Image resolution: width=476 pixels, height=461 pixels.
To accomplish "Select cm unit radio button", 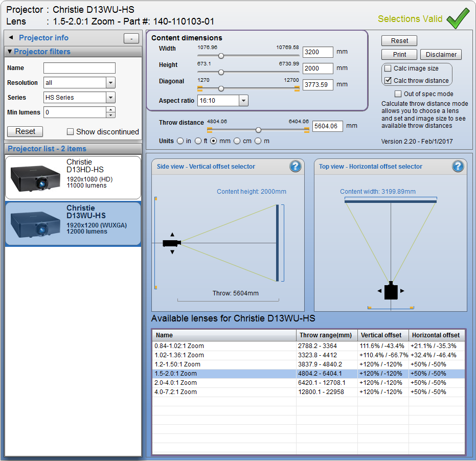I will (237, 141).
